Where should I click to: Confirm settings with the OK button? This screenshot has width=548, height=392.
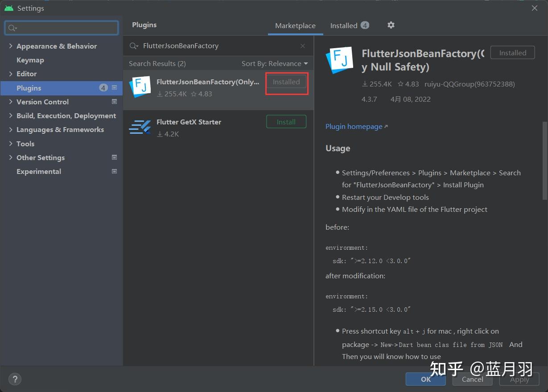pos(425,379)
